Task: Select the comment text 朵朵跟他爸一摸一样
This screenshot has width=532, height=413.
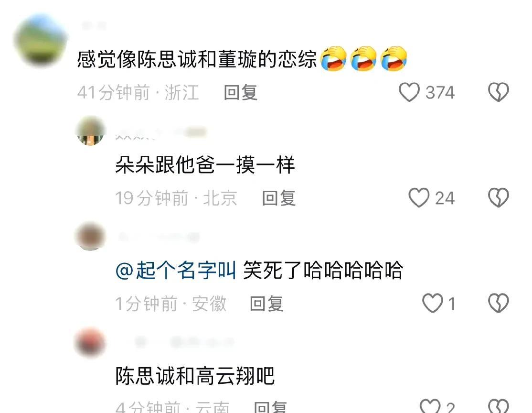Action: click(x=205, y=165)
